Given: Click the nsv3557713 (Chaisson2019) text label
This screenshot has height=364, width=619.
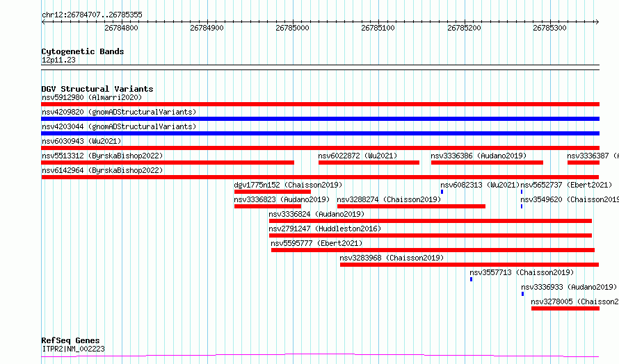Looking at the screenshot, I should tap(522, 272).
